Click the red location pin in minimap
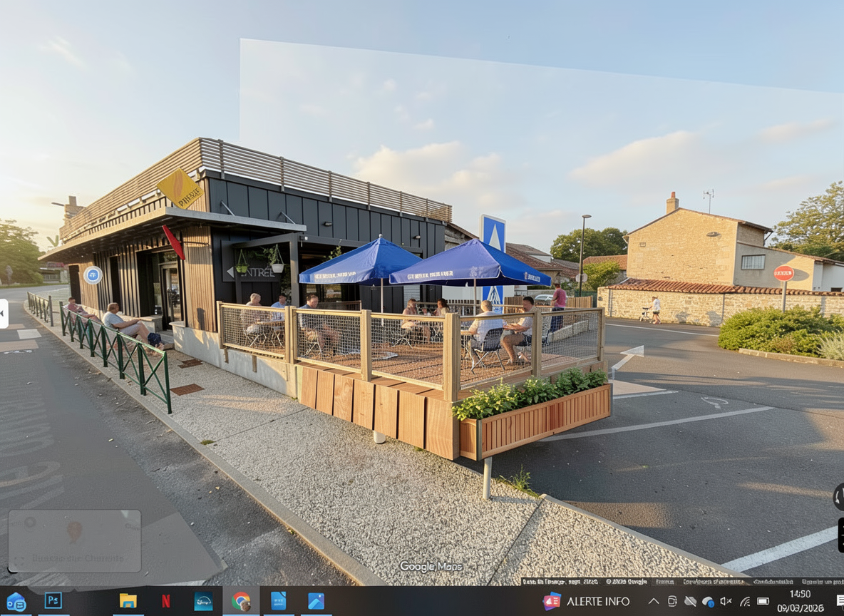This screenshot has width=844, height=616. (74, 531)
